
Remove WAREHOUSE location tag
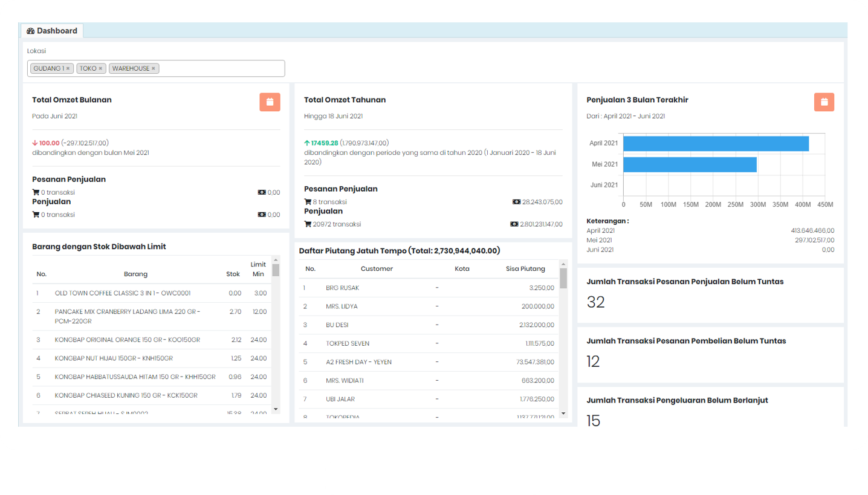tap(154, 69)
